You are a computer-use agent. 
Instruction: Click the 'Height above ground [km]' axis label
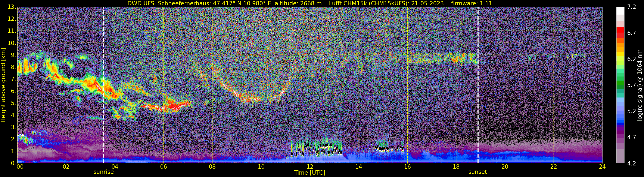3,85
